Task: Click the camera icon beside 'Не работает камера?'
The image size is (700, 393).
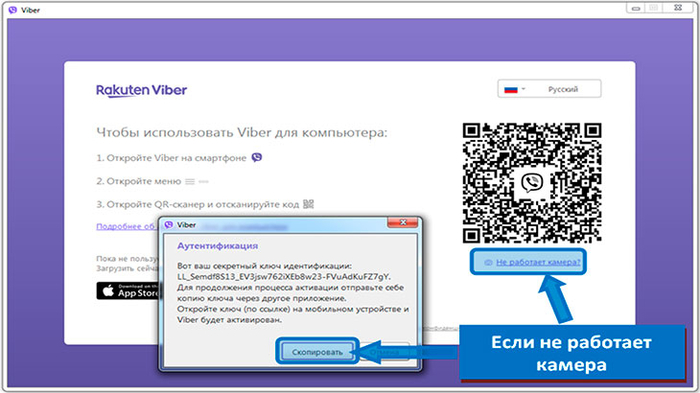Action: tap(488, 262)
